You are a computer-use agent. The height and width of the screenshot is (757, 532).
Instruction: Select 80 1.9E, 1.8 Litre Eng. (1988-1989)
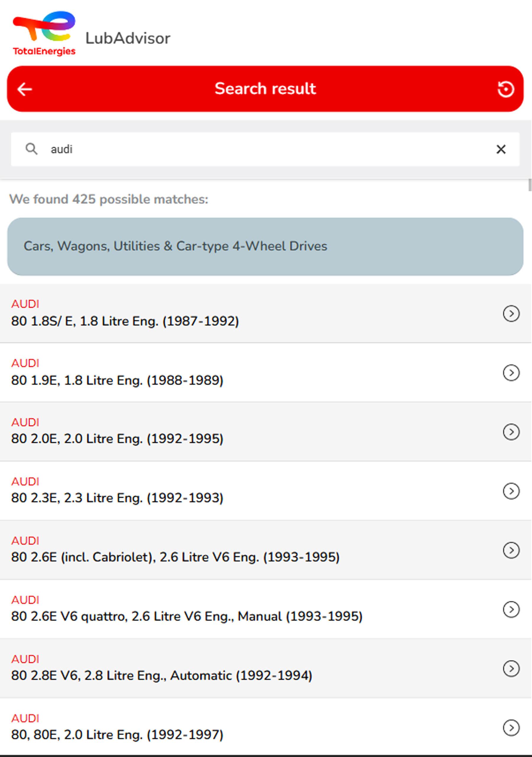coord(266,373)
